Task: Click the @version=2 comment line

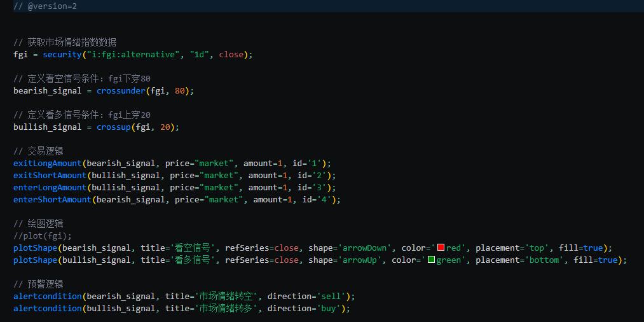Action: pos(45,6)
